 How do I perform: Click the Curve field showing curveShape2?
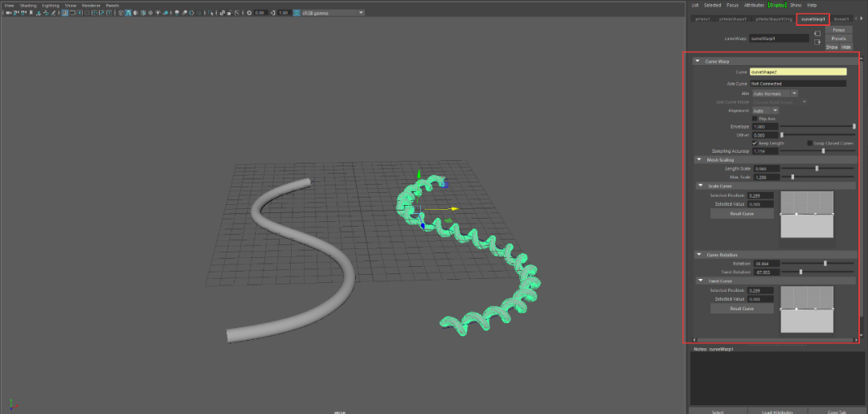pyautogui.click(x=798, y=72)
